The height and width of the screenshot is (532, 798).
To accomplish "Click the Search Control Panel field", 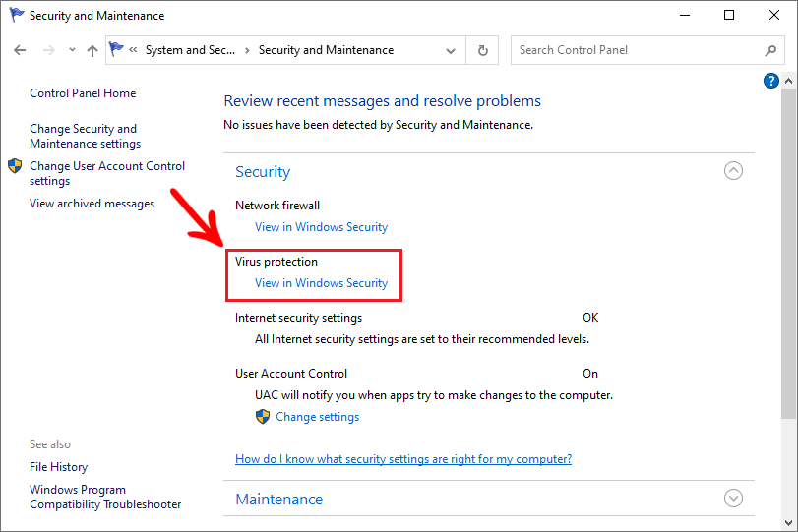I will [x=646, y=50].
